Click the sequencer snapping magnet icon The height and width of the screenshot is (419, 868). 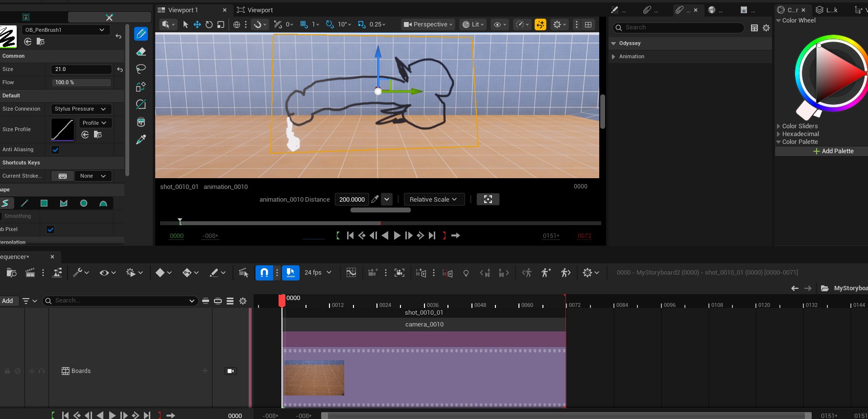tap(264, 273)
